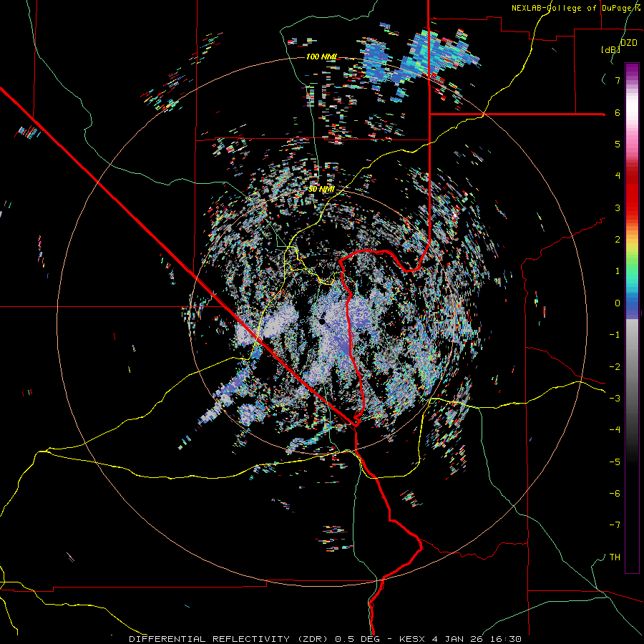Click the "100 NMI" range ring label
This screenshot has height=644, width=644.
pos(321,57)
